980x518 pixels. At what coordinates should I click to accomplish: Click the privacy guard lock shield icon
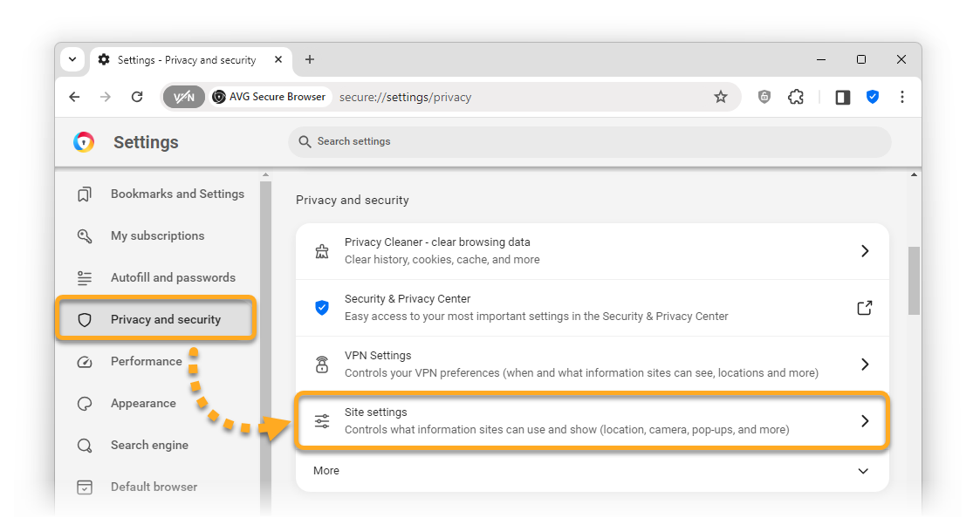pos(764,97)
